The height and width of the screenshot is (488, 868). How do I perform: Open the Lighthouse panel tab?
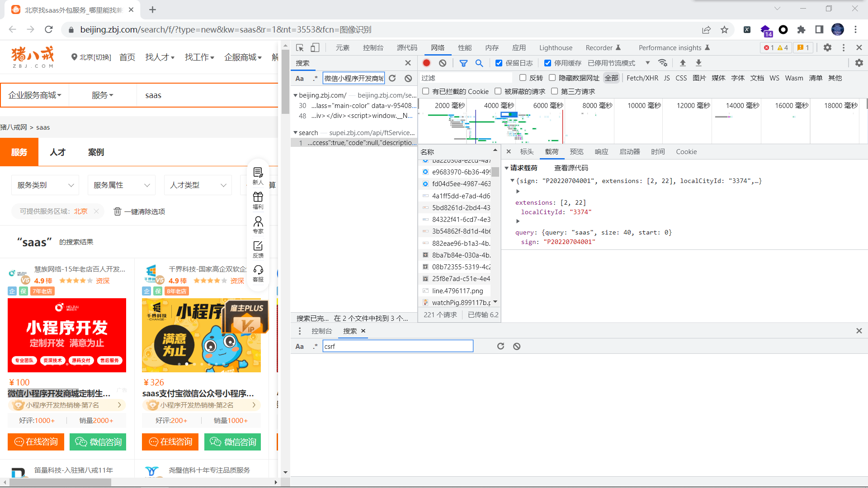click(x=555, y=47)
